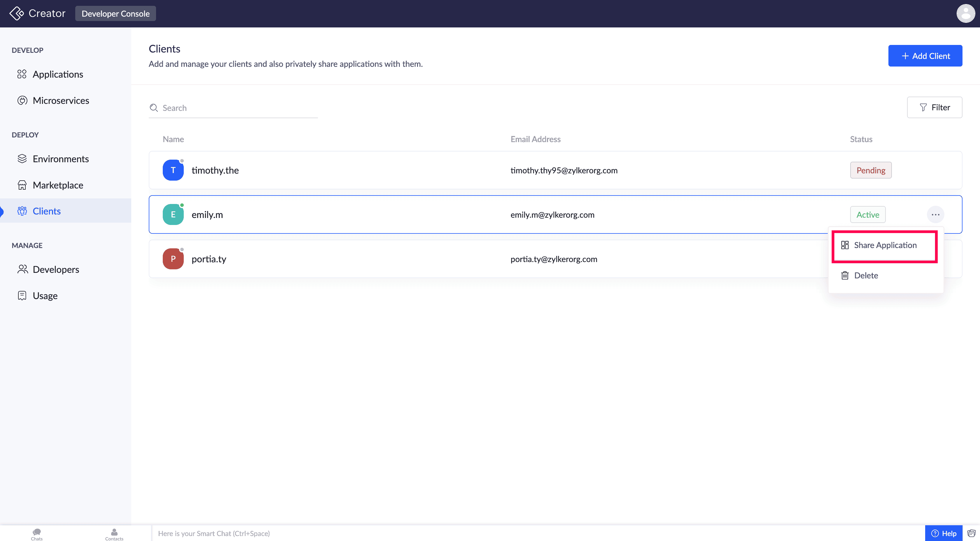Click the Help button
The image size is (980, 541).
pyautogui.click(x=944, y=533)
